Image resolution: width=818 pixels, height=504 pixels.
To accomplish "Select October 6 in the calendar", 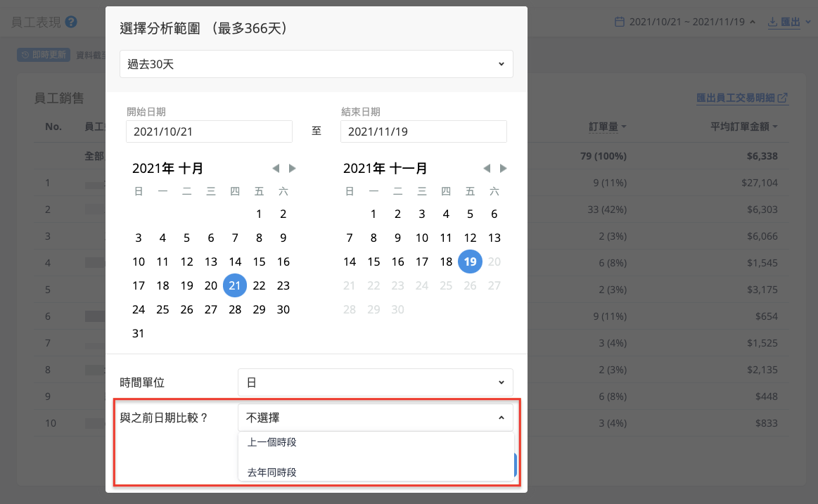I will coord(211,238).
